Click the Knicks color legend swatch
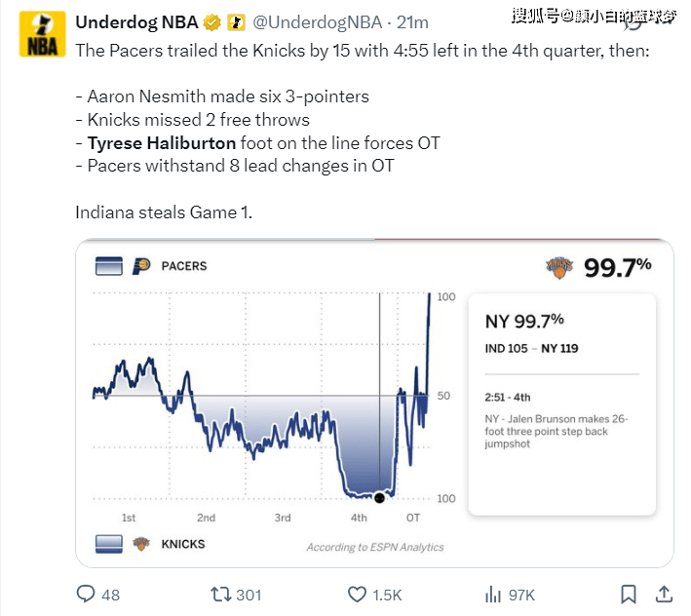This screenshot has height=616, width=691. [x=109, y=544]
